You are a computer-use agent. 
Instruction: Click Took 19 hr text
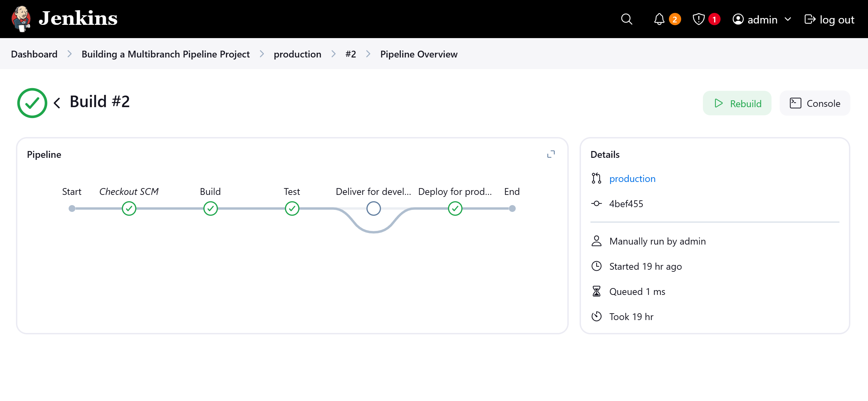click(631, 317)
